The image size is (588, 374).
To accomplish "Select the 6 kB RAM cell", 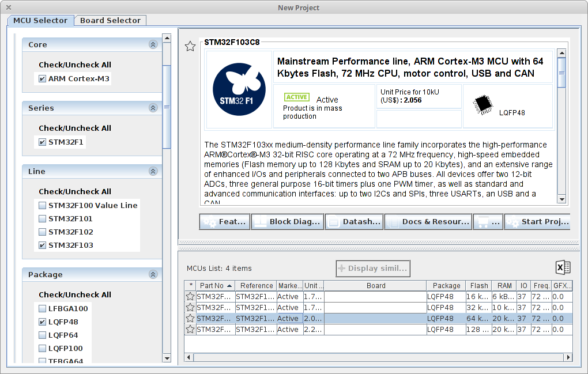I will click(x=504, y=296).
